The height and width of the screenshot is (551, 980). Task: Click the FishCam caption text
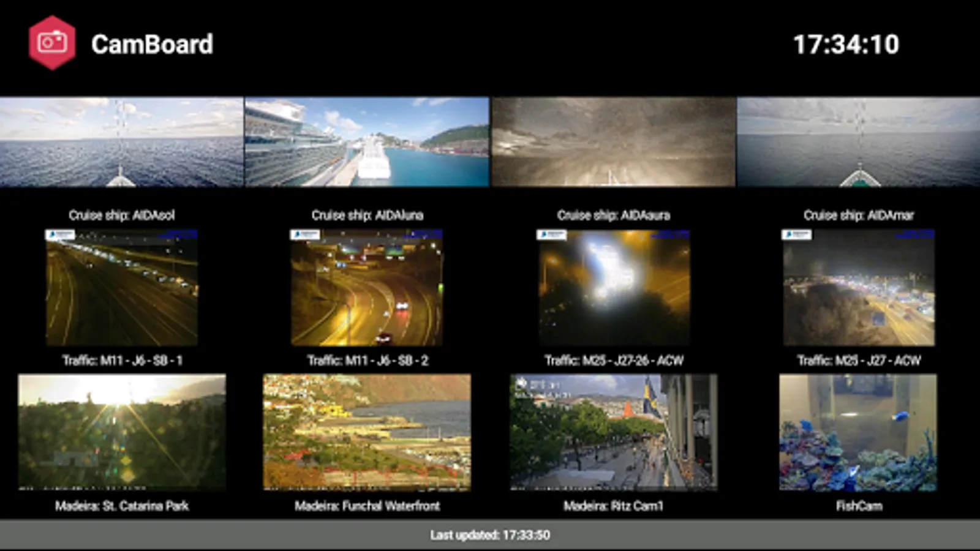[859, 506]
